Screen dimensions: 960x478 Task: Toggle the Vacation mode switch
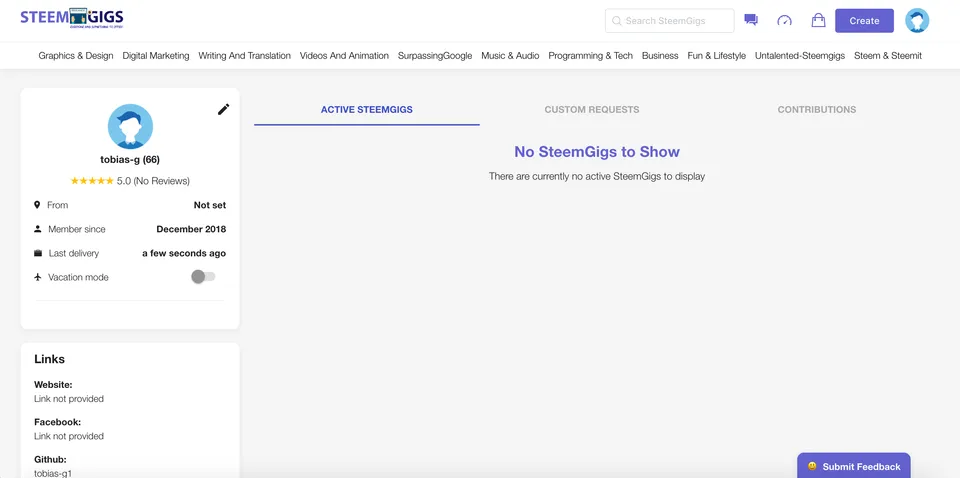pyautogui.click(x=203, y=277)
